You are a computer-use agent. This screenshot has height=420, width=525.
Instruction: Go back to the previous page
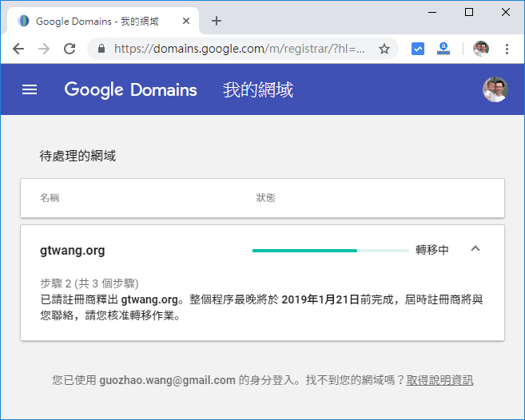(18, 49)
